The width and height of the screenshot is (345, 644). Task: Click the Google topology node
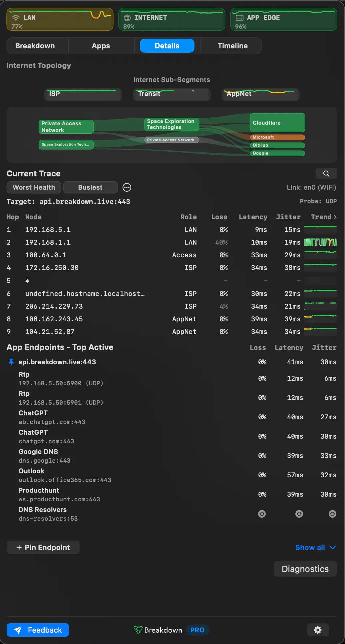click(277, 153)
